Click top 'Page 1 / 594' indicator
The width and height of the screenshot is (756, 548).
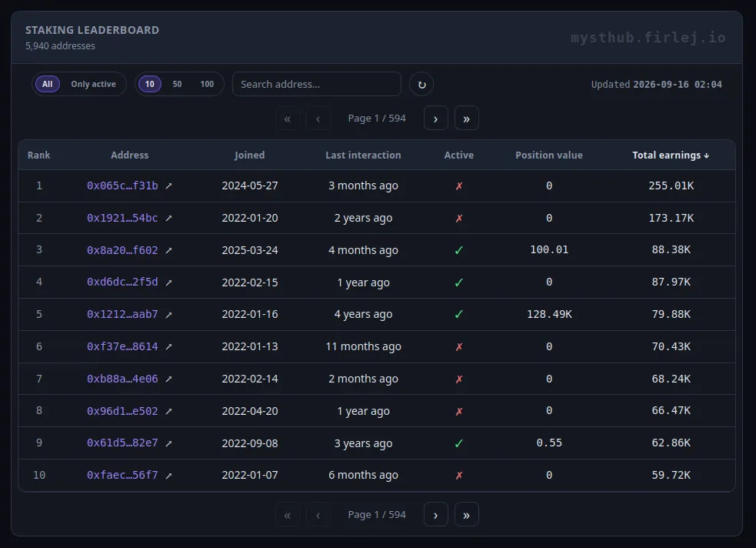[377, 119]
